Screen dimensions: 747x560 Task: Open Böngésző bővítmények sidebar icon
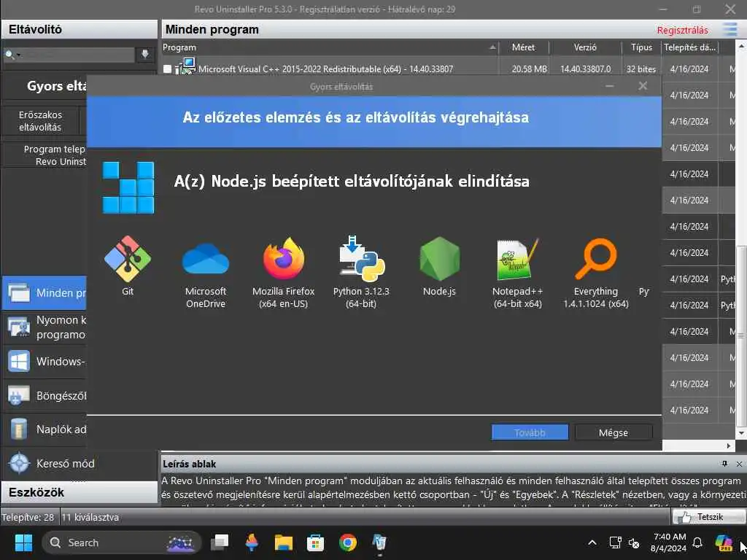point(19,395)
